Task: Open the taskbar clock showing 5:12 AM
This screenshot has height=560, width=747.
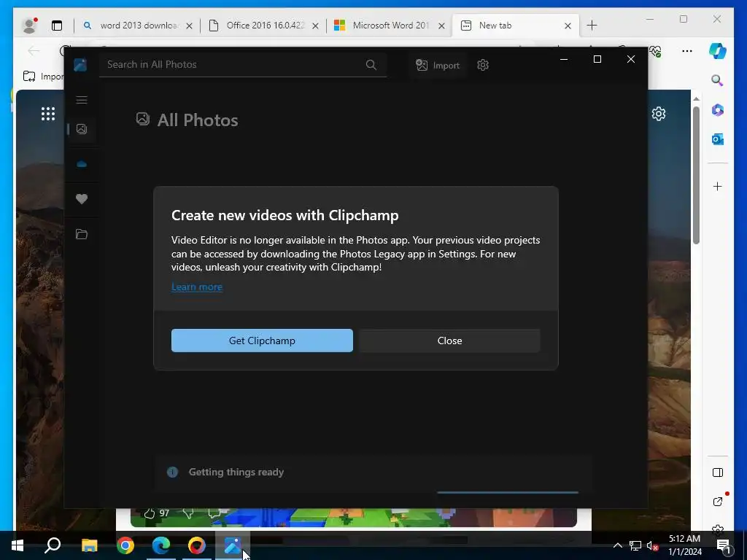Action: 684,545
